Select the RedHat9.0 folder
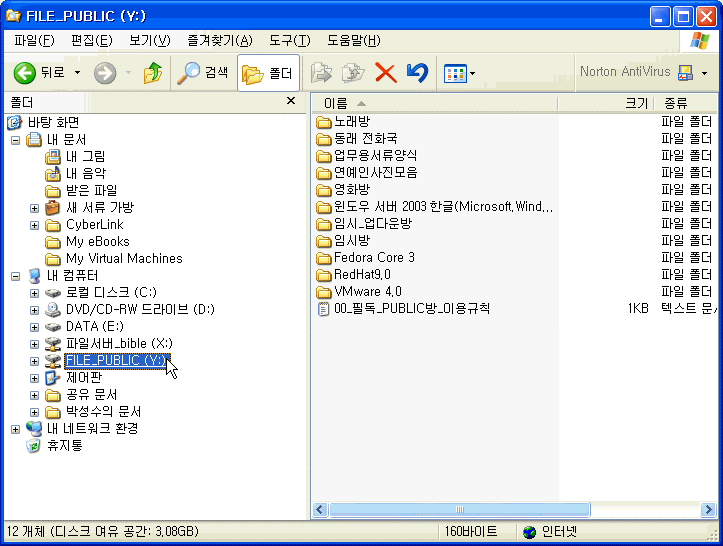The image size is (723, 546). (362, 275)
